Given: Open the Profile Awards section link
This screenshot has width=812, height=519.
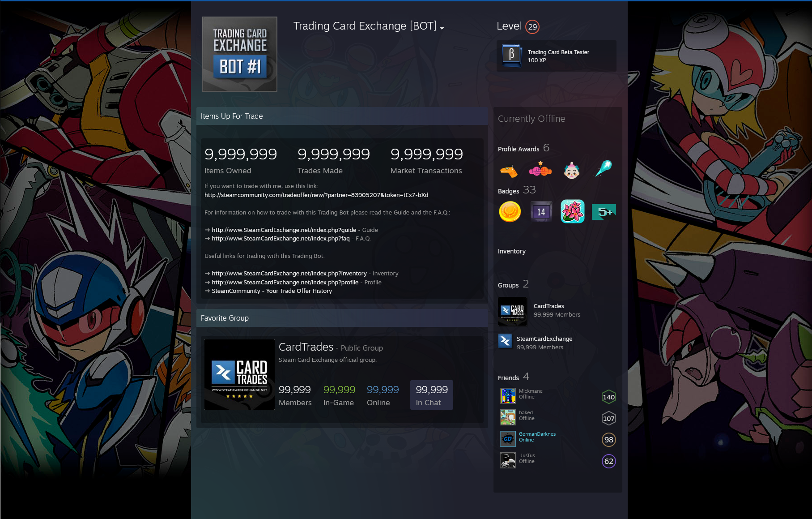Looking at the screenshot, I should coord(519,149).
